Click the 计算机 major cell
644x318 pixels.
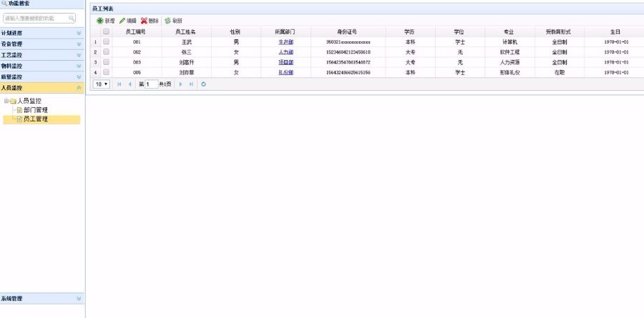point(509,42)
